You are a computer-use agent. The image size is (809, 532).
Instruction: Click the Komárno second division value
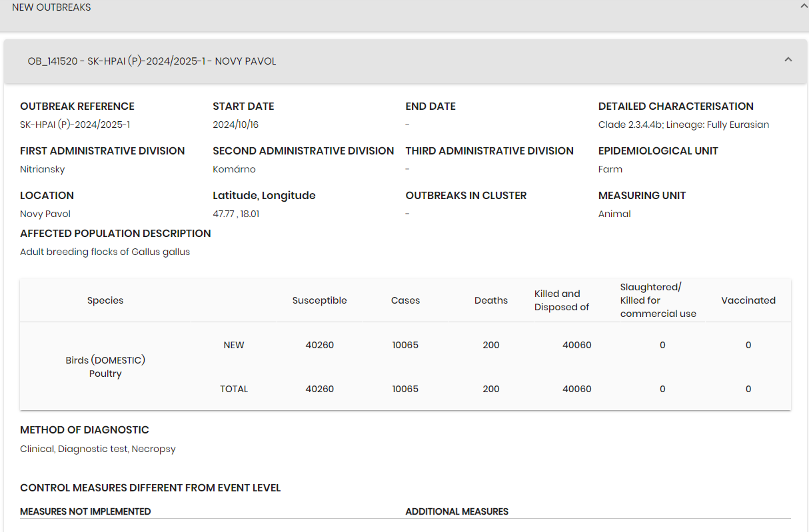pos(234,169)
